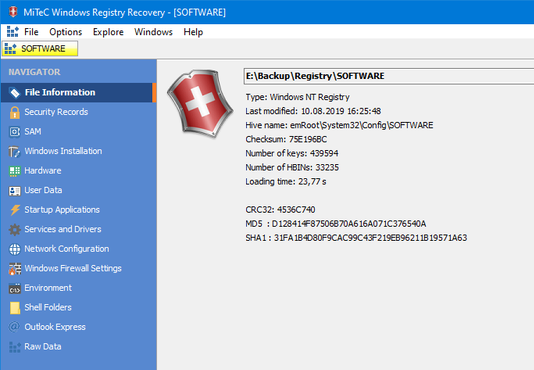Open User Data section

(x=78, y=190)
